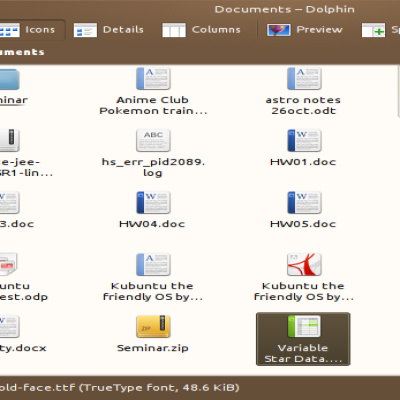The height and width of the screenshot is (400, 400).
Task: Select the archive icon above 'e-jee-' label
Action: pos(9,140)
